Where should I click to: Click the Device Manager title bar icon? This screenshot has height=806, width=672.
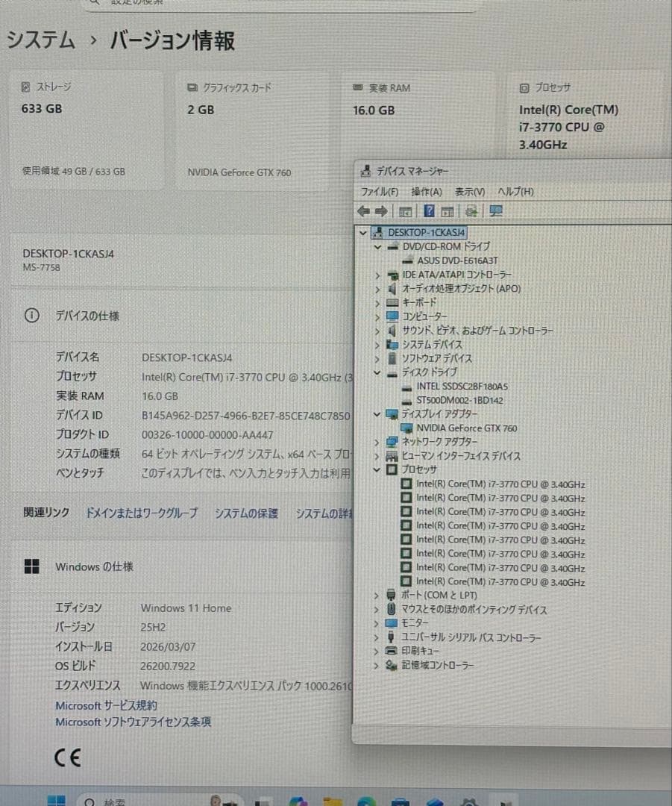click(365, 171)
